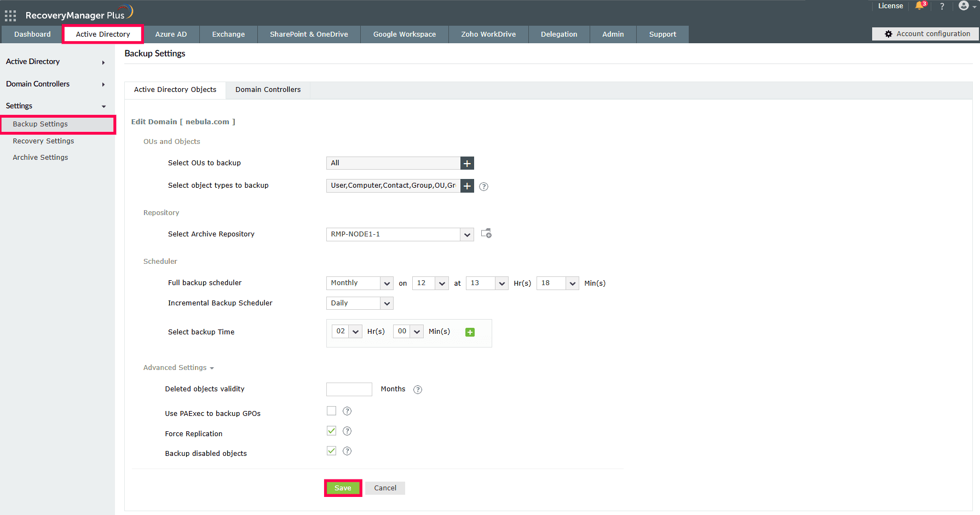The height and width of the screenshot is (515, 980).
Task: Click the plus icon for Select OUs to backup
Action: [467, 163]
